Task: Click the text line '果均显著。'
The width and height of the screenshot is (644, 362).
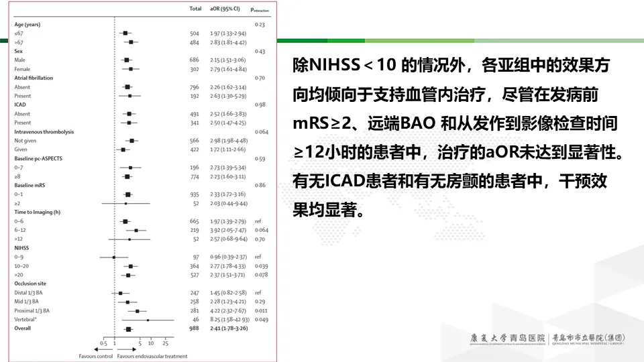Action: pos(329,210)
